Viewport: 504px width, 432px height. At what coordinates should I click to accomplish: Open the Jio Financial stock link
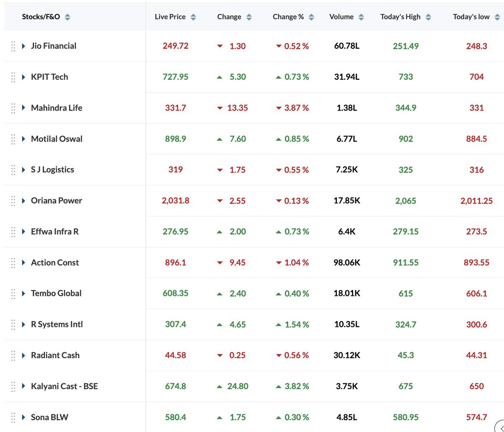tap(54, 46)
